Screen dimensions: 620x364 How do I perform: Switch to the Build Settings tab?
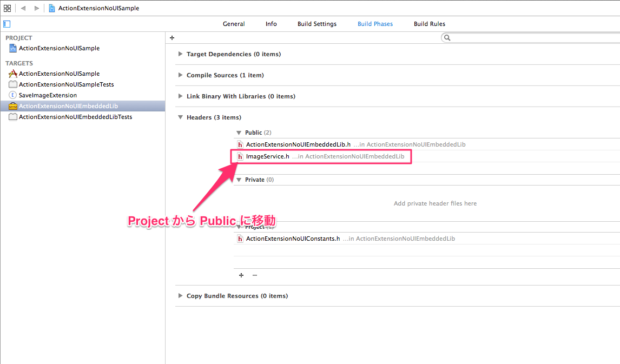[x=316, y=24]
